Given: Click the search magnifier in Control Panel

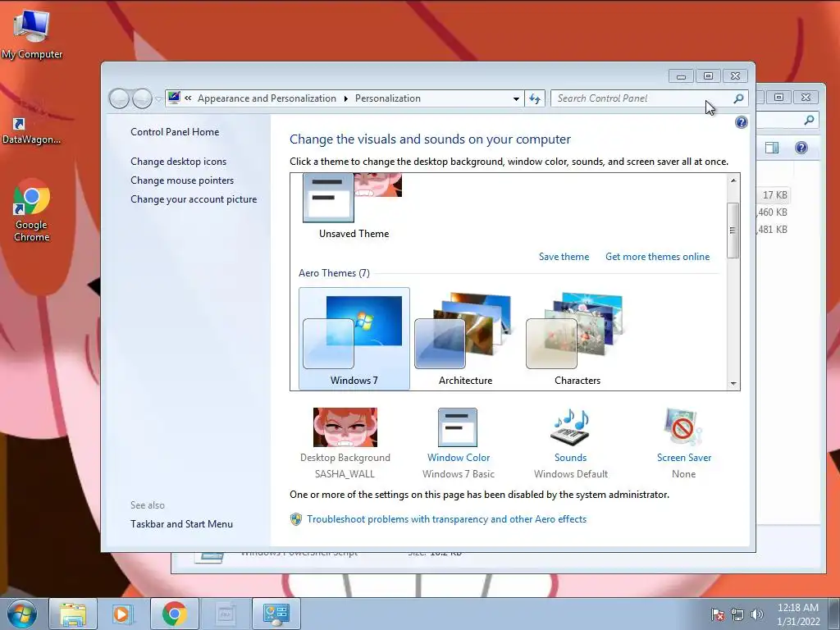Looking at the screenshot, I should (738, 98).
